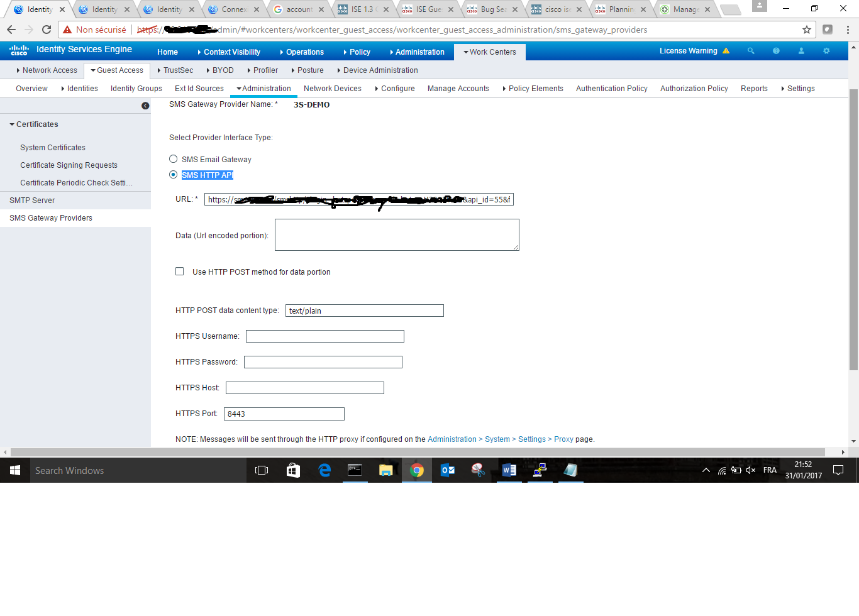
Task: Open the system settings gear icon
Action: [826, 51]
